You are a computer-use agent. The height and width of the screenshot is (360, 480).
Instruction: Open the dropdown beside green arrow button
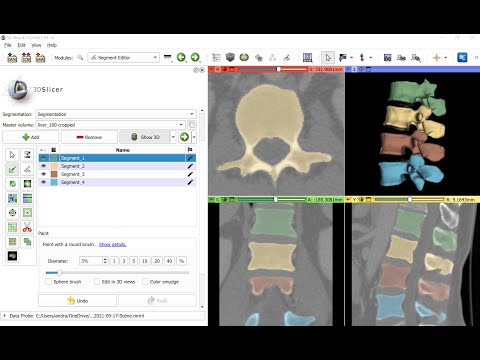194,137
